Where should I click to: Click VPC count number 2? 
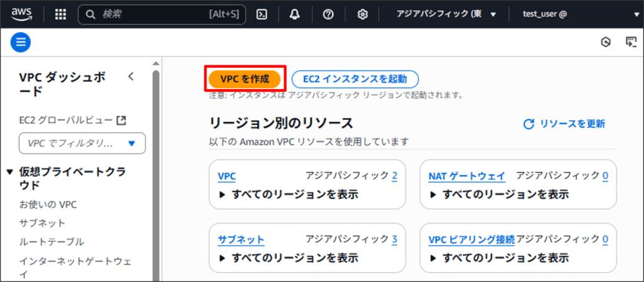pyautogui.click(x=395, y=176)
